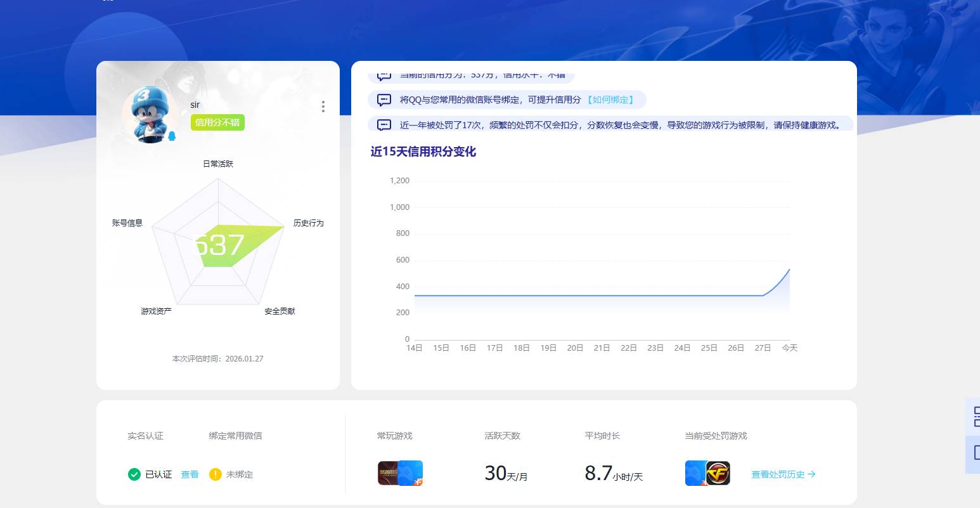
Task: Open the 【如何绑定】 link
Action: coord(610,100)
